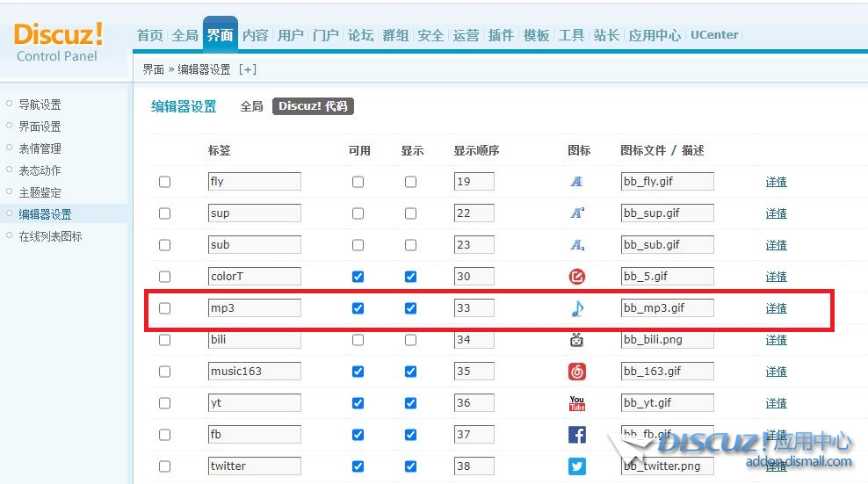Open the 首页 top menu
Viewport: 868px width, 484px height.
(150, 35)
